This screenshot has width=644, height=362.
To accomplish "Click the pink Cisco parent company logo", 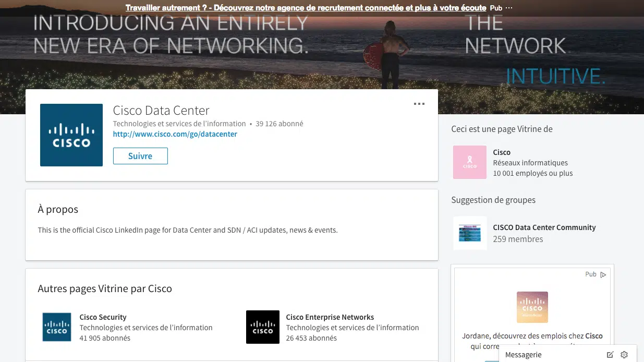I will click(470, 162).
